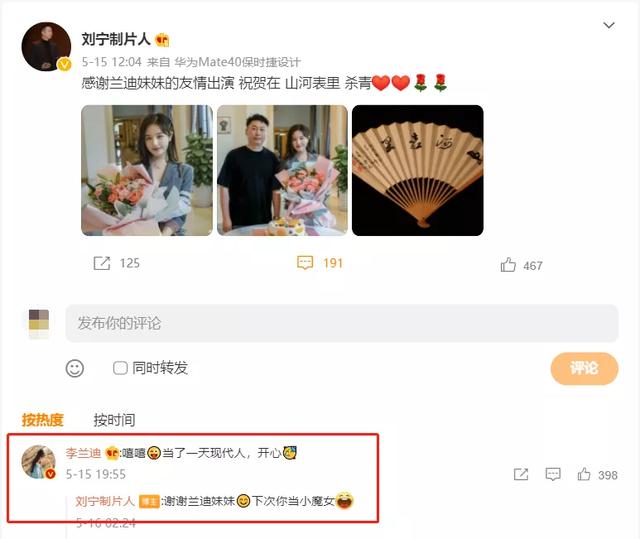
Task: Open the photo of man and woman together
Action: point(282,170)
